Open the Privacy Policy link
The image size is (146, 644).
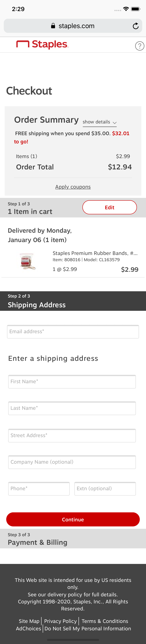(x=60, y=621)
